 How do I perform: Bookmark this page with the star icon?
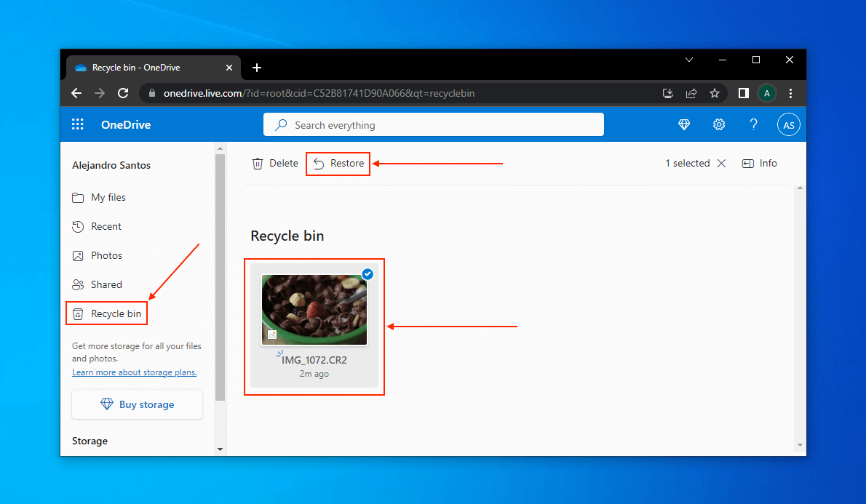[x=715, y=93]
